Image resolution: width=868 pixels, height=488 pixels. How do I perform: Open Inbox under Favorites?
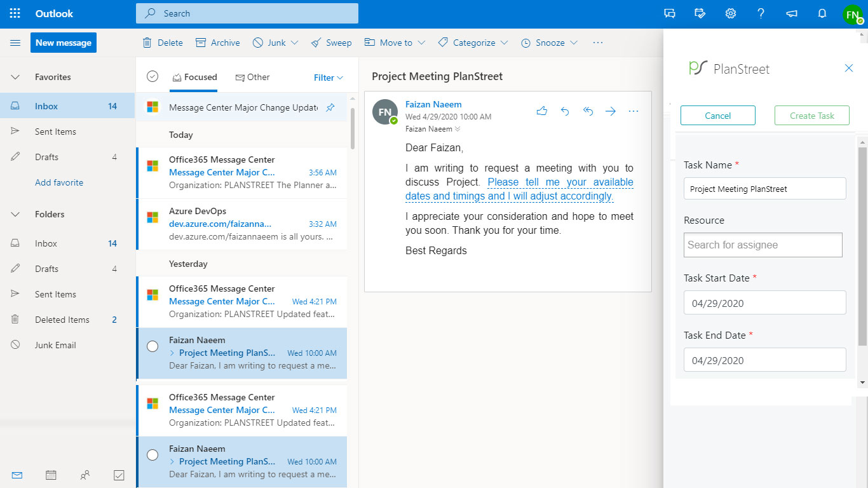coord(68,106)
